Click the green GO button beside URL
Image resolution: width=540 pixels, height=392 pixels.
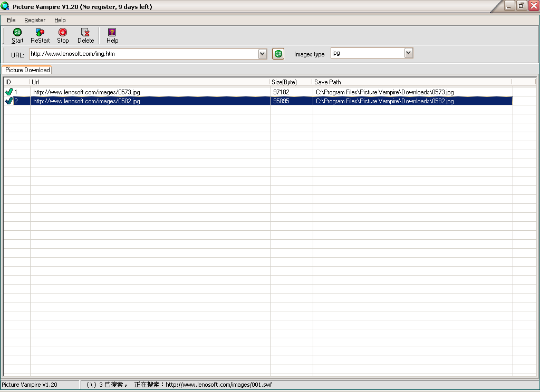point(278,54)
